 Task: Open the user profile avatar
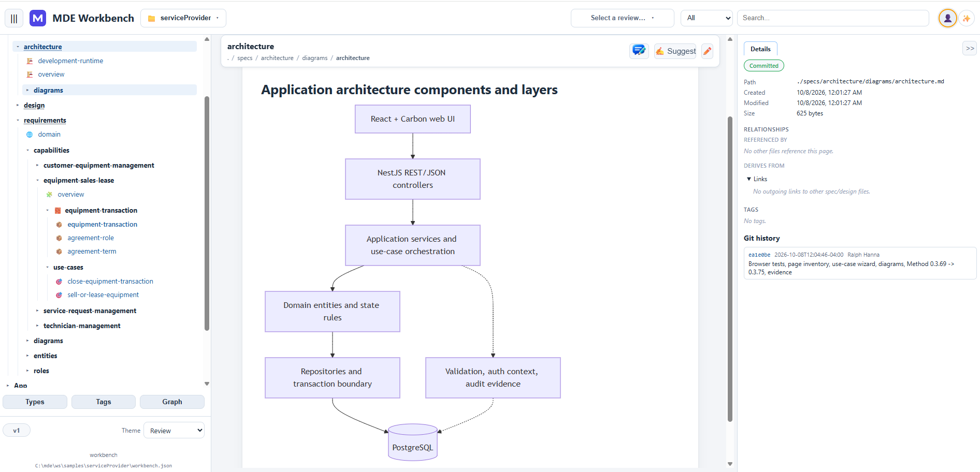947,18
